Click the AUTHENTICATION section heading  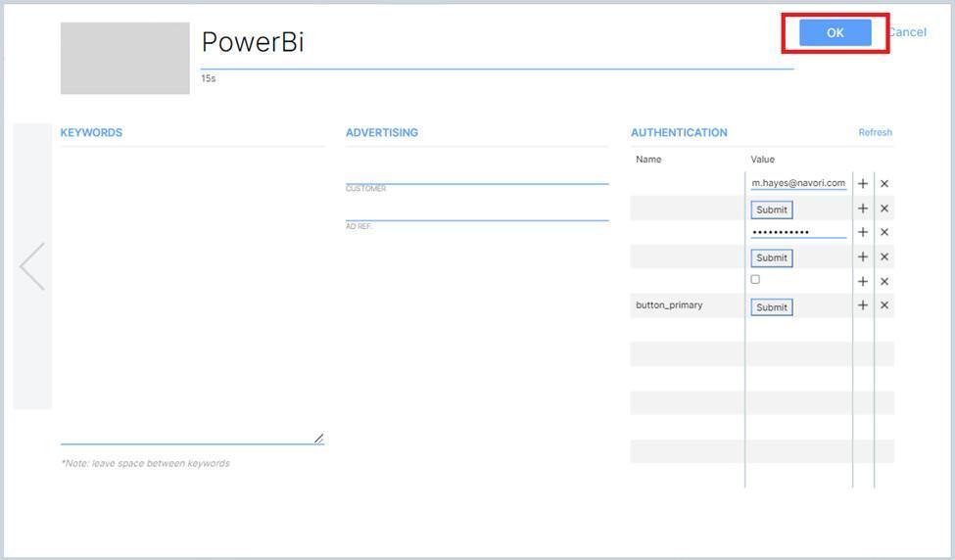coord(679,133)
